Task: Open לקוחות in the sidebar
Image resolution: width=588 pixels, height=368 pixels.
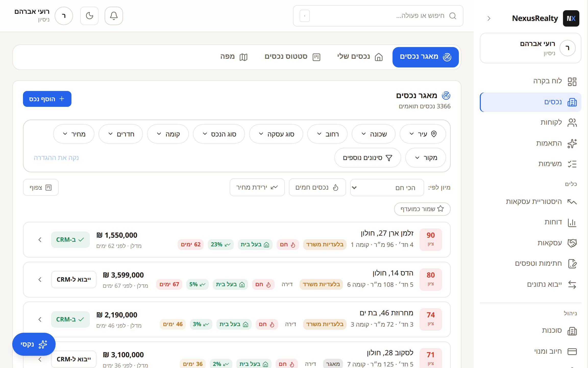Action: click(x=531, y=122)
